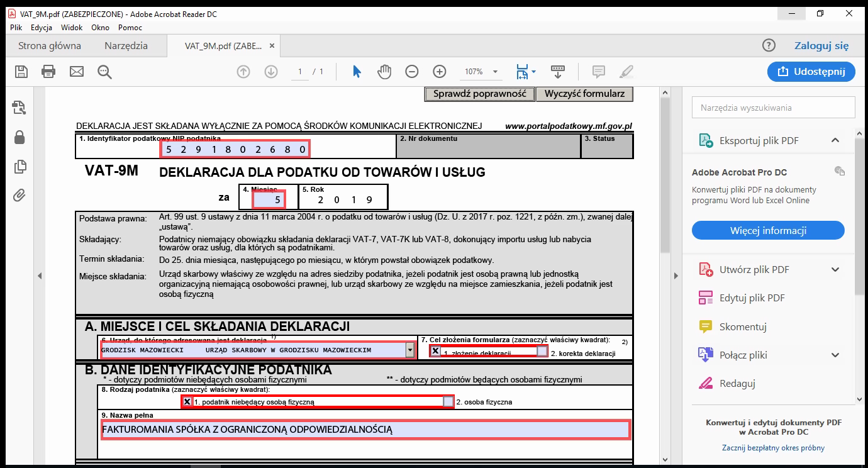Zoom out with minus icon
This screenshot has width=868, height=468.
(x=412, y=72)
